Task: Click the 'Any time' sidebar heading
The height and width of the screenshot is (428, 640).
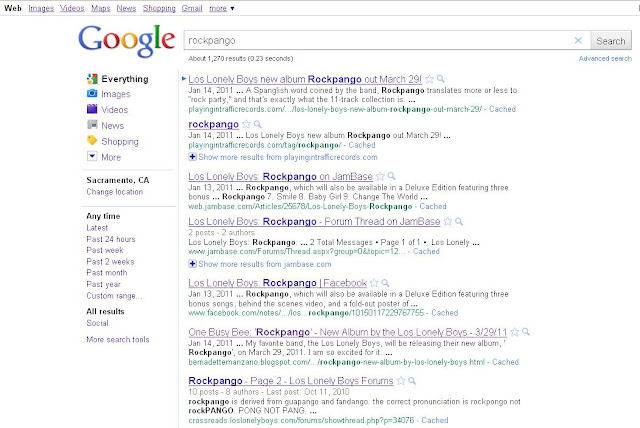Action: pos(103,216)
